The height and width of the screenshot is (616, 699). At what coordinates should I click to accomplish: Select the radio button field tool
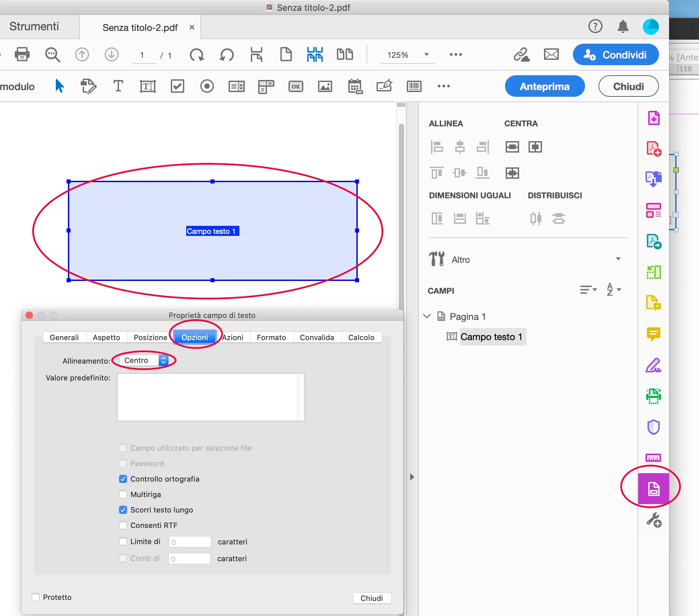207,86
